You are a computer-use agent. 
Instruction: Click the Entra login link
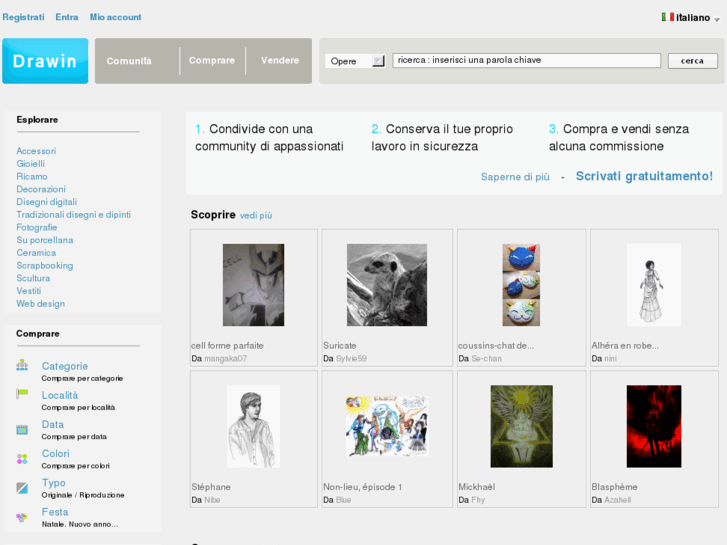point(67,17)
